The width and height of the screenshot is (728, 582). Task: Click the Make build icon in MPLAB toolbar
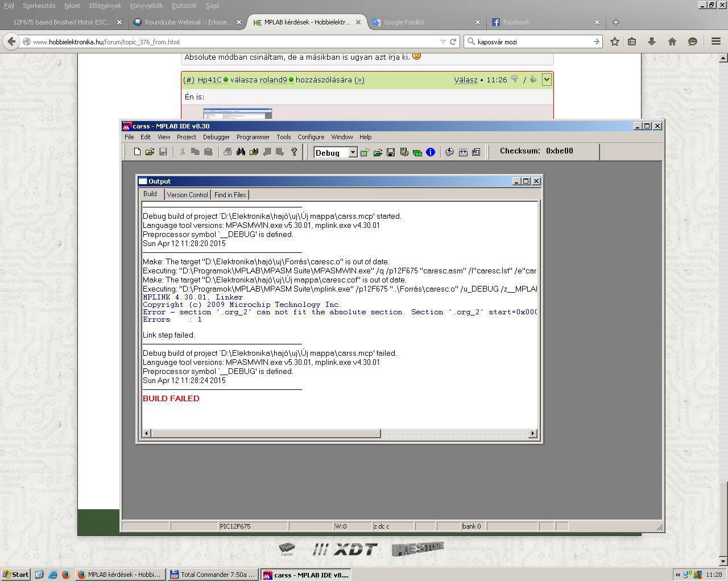449,152
